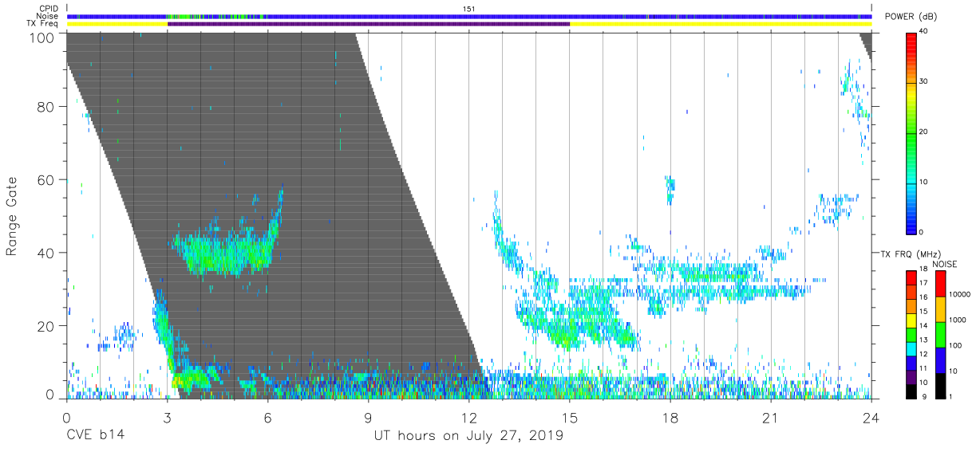980x452 pixels.
Task: Click the blue band of the NOISE color bar
Action: [940, 360]
